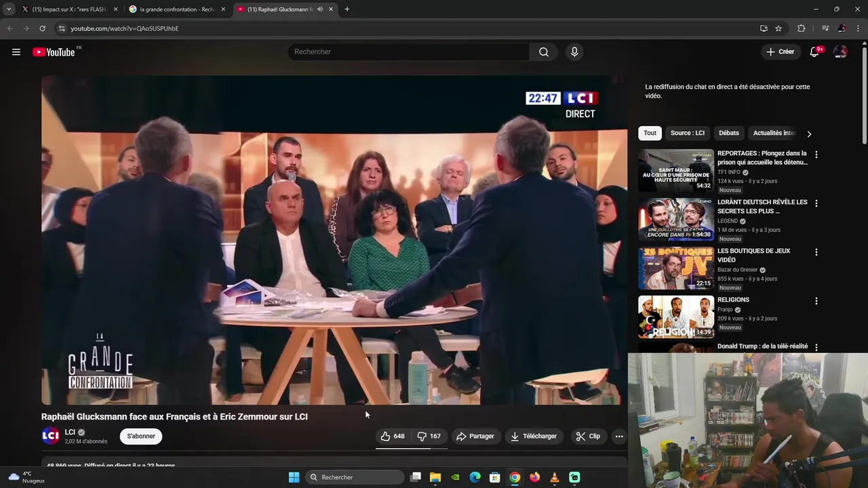This screenshot has width=868, height=488.
Task: Open the LCI channel avatar
Action: click(x=50, y=436)
